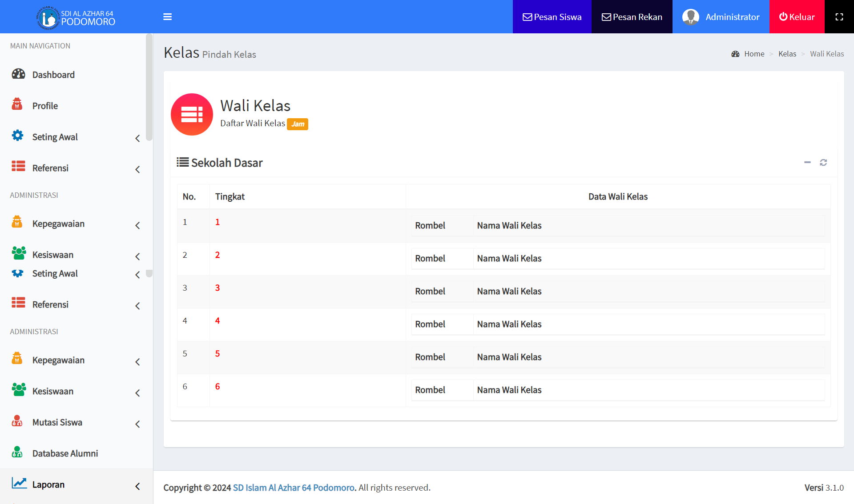Expand Mutasi Siswa submenu arrow

137,424
